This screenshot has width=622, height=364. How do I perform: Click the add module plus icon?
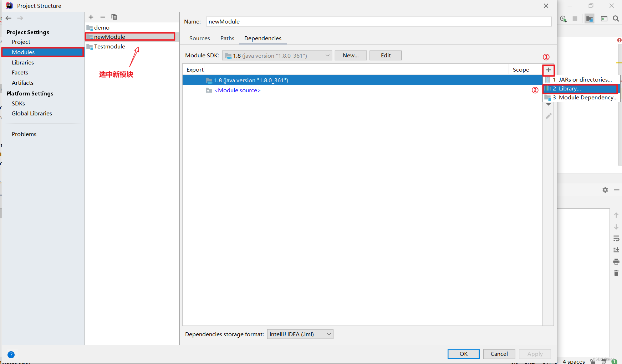(x=91, y=17)
